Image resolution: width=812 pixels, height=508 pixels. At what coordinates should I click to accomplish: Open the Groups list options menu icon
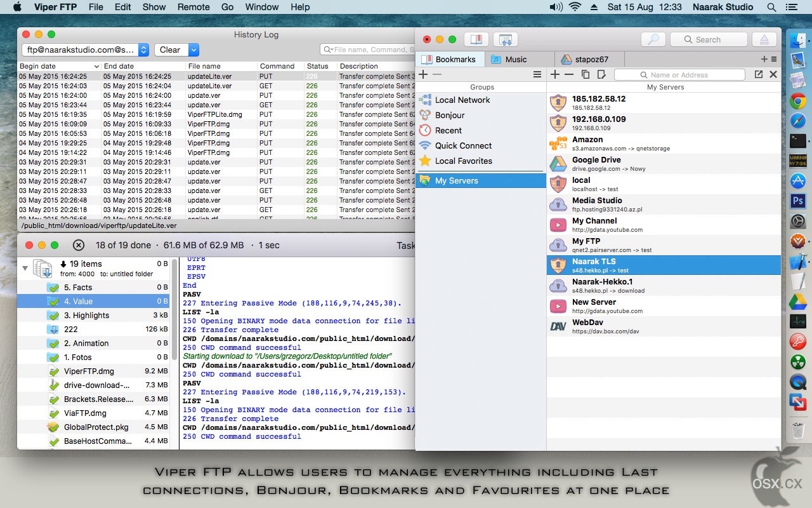click(537, 74)
